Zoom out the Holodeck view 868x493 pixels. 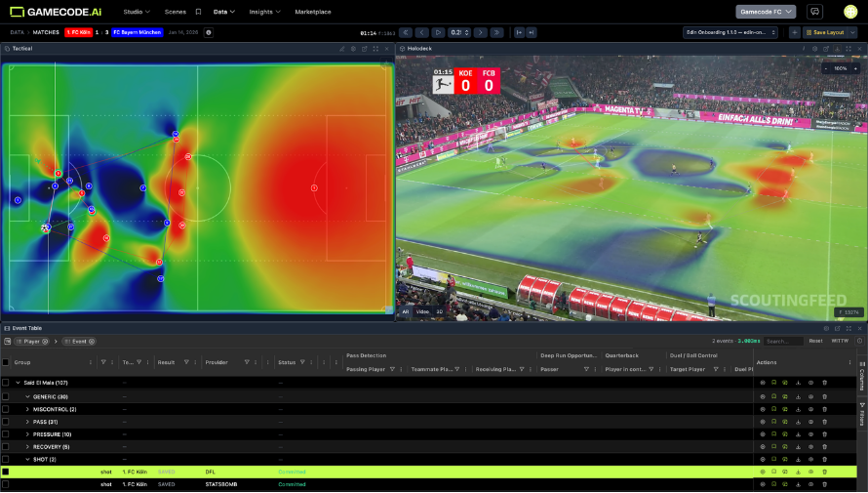point(826,68)
